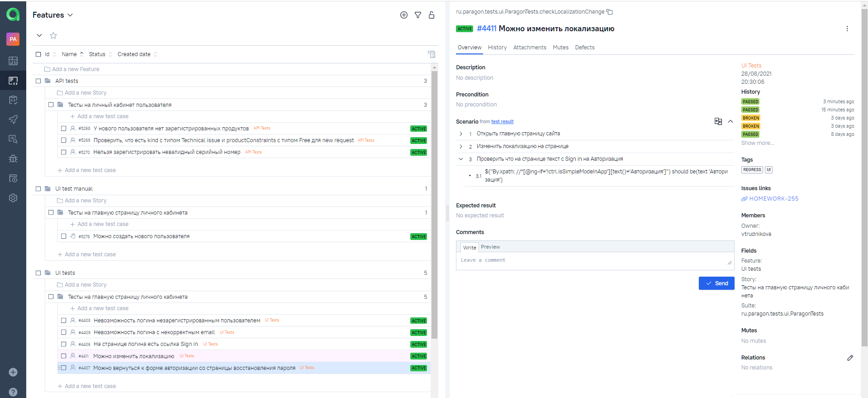Select checkbox for test case #5278
The image size is (868, 398).
pos(64,236)
